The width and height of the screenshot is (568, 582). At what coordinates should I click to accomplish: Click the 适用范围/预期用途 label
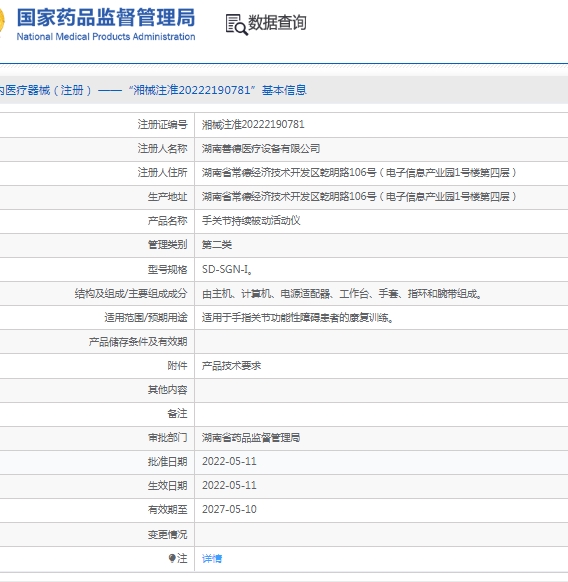click(146, 318)
